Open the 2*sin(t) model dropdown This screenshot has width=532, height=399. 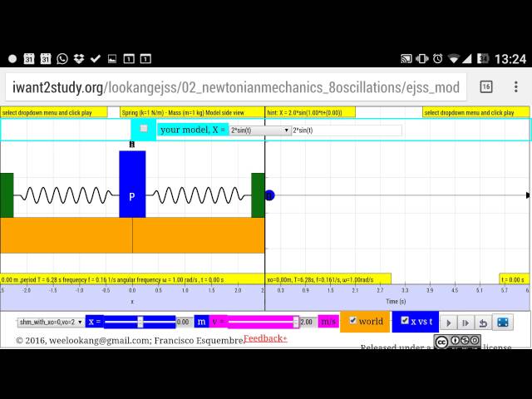[x=259, y=131]
